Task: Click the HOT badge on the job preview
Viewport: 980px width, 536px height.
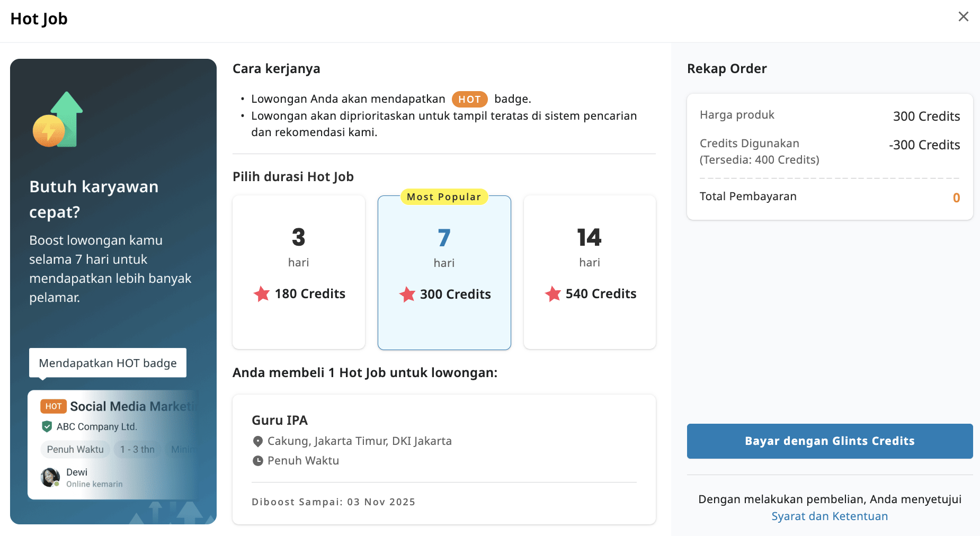Action: pyautogui.click(x=53, y=406)
